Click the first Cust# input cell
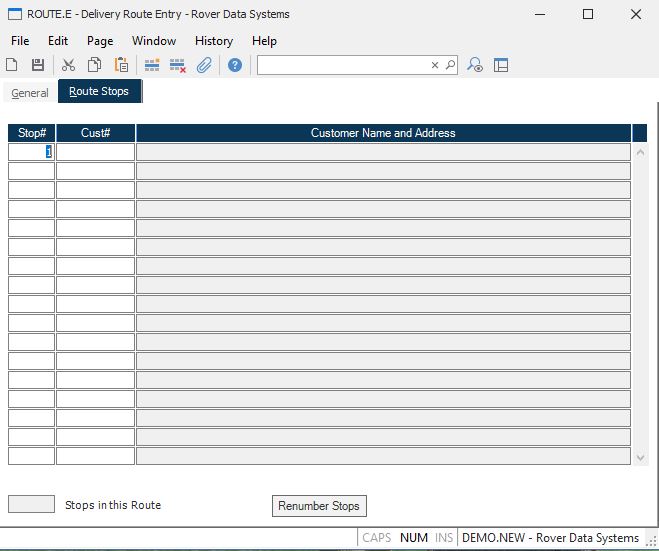659x551 pixels. (x=95, y=152)
